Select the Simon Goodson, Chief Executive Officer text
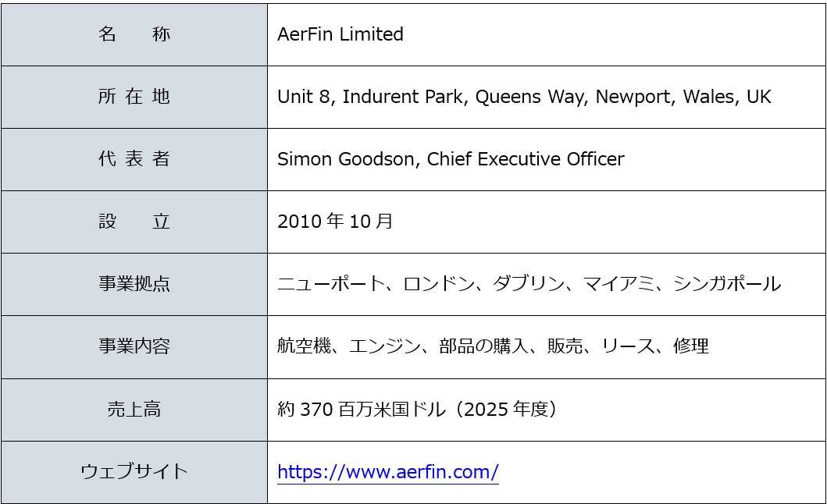The image size is (827, 504). 451,159
